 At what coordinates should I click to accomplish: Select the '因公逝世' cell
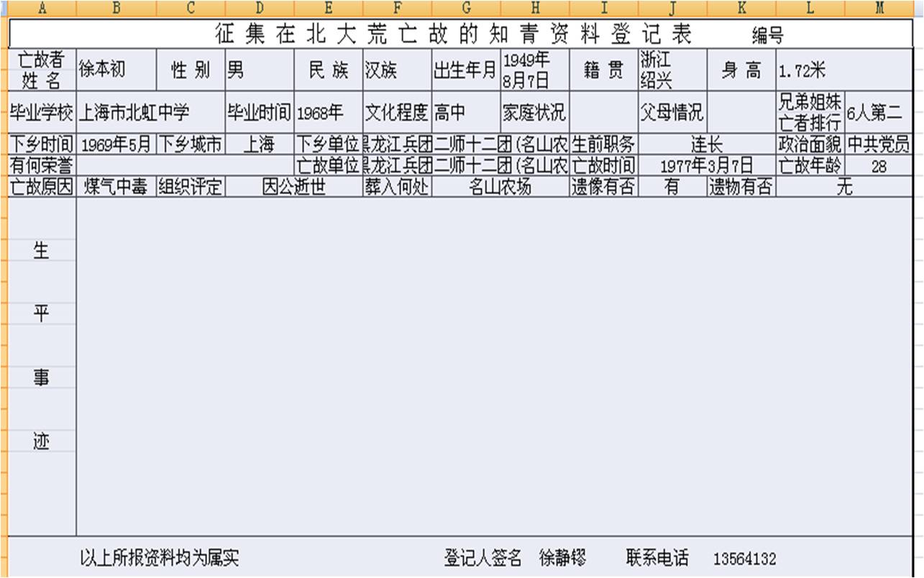tap(293, 187)
